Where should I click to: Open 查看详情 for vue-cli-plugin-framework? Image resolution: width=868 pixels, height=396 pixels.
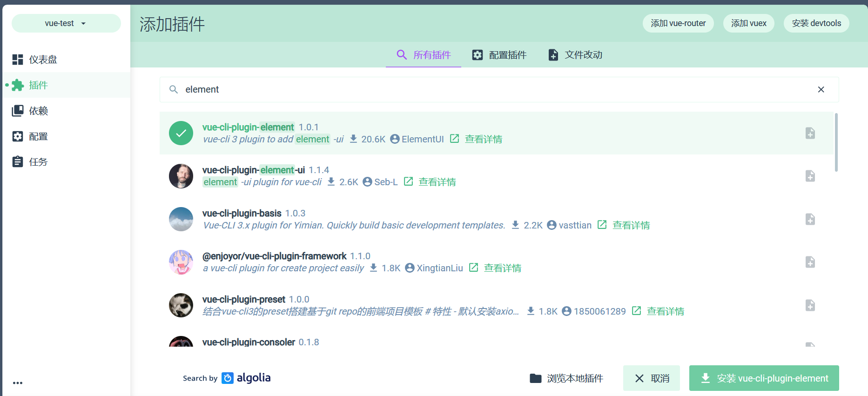(x=503, y=268)
